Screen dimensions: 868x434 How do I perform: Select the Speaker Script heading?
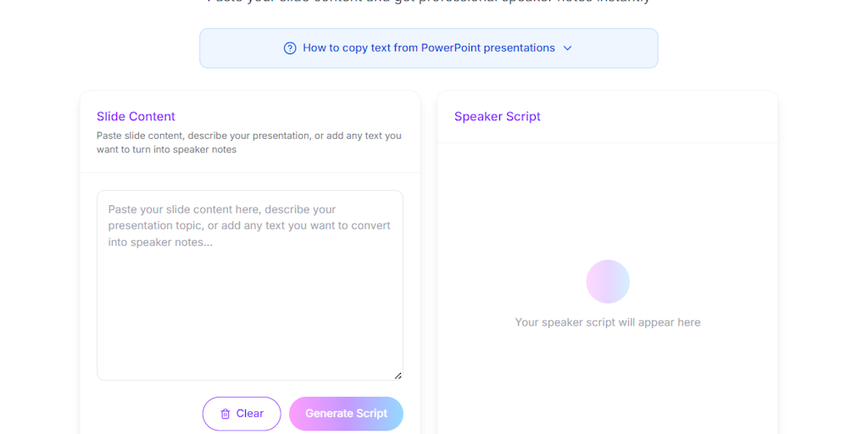tap(497, 116)
